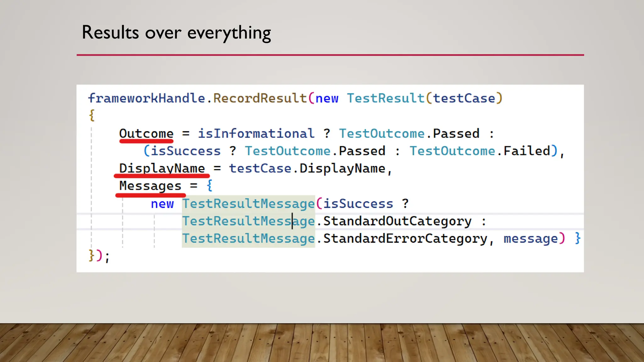The image size is (644, 362).
Task: Click the isInformational variable
Action: 256,134
